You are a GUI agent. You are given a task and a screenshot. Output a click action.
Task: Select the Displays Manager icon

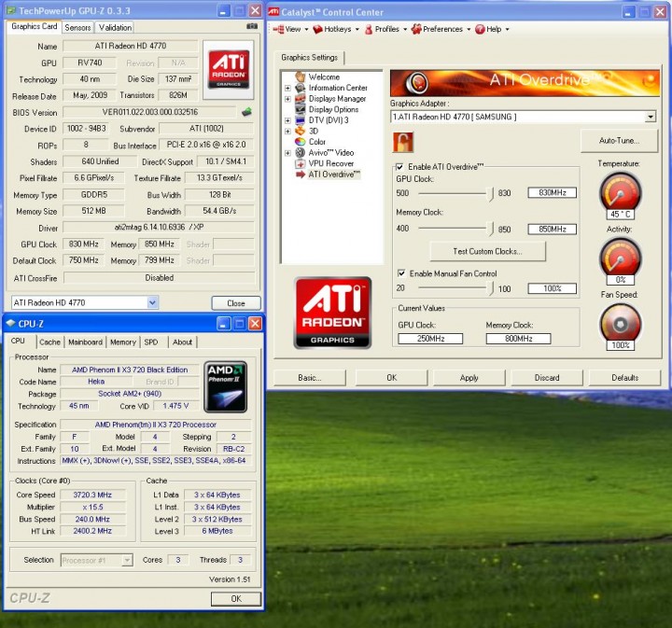[x=300, y=99]
